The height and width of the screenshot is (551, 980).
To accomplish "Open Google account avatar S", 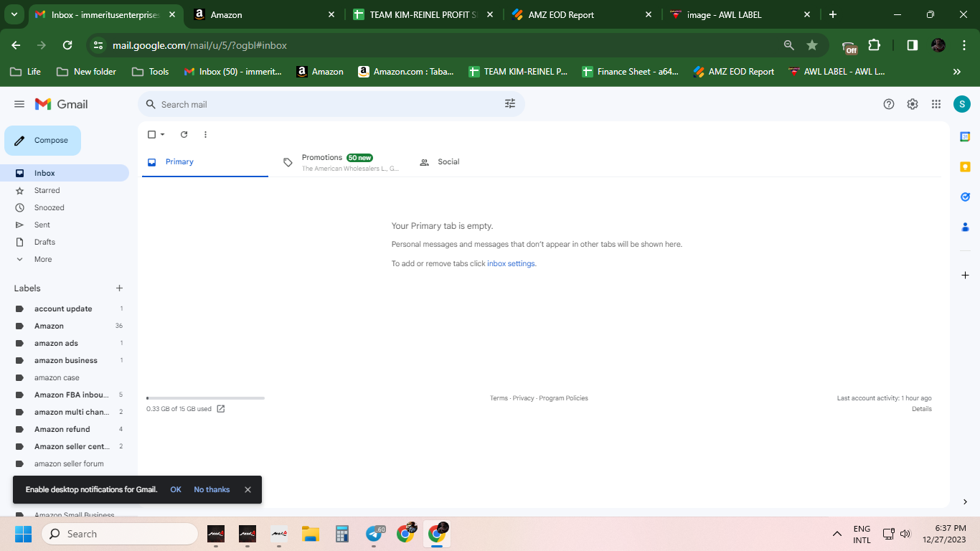I will click(962, 104).
